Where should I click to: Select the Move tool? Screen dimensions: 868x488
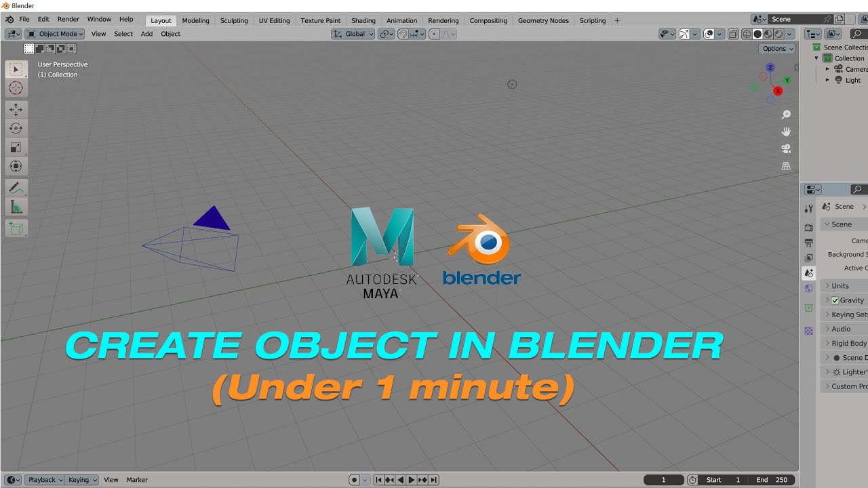(16, 110)
